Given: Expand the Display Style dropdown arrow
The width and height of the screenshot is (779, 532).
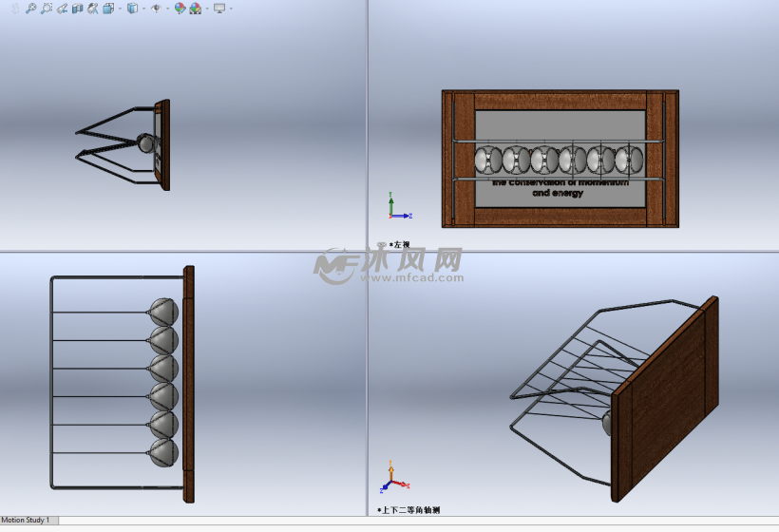Looking at the screenshot, I should (143, 9).
